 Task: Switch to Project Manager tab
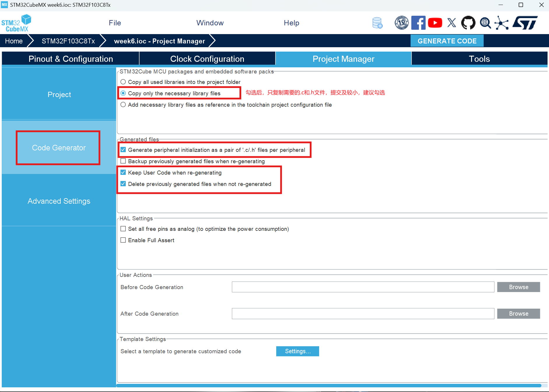point(343,59)
